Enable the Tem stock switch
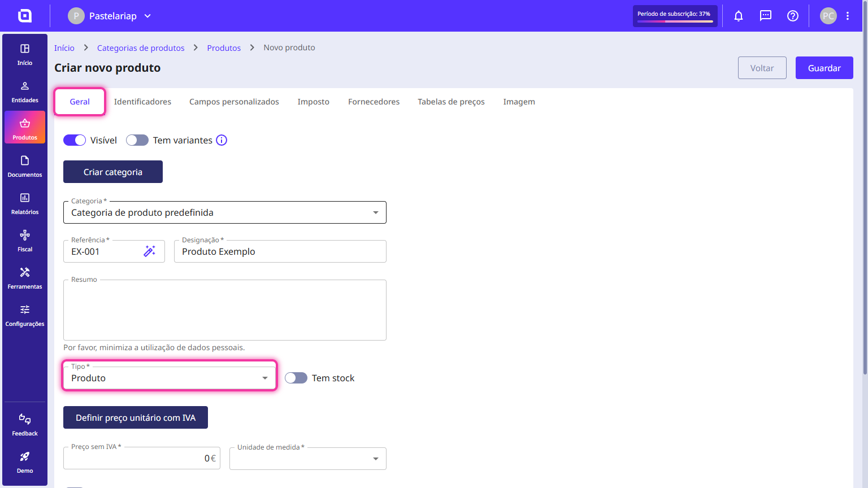The height and width of the screenshot is (488, 868). coord(296,378)
